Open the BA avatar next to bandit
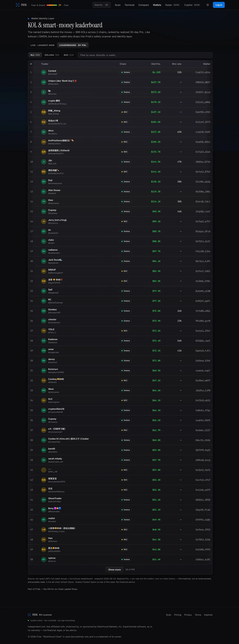This screenshot has width=239, height=644. [44, 450]
